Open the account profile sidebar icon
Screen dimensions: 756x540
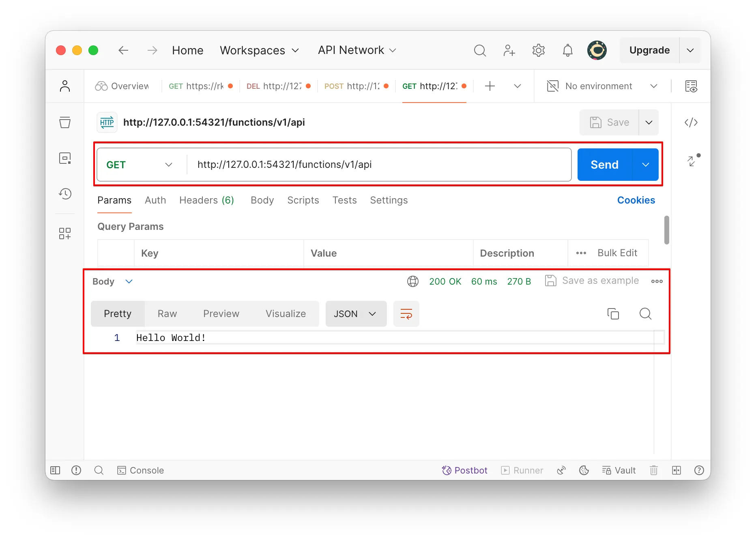(x=65, y=86)
